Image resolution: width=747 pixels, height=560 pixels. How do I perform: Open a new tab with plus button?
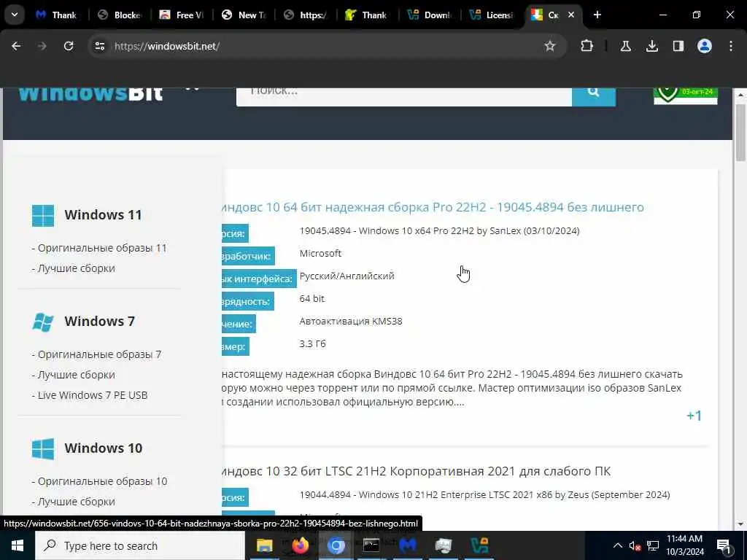click(x=597, y=15)
